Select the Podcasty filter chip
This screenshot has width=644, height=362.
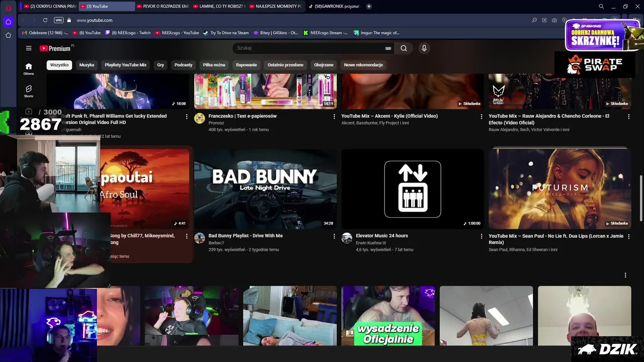pyautogui.click(x=183, y=65)
